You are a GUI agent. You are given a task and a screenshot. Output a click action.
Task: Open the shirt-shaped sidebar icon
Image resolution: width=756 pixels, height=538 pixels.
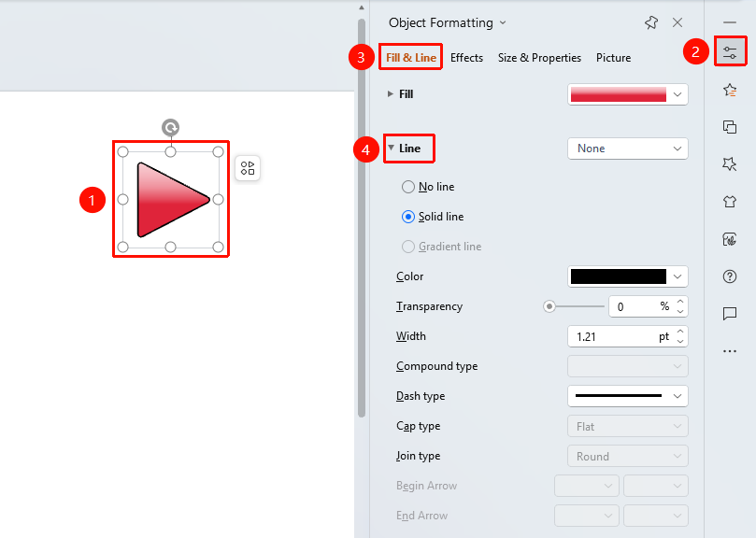pyautogui.click(x=730, y=201)
